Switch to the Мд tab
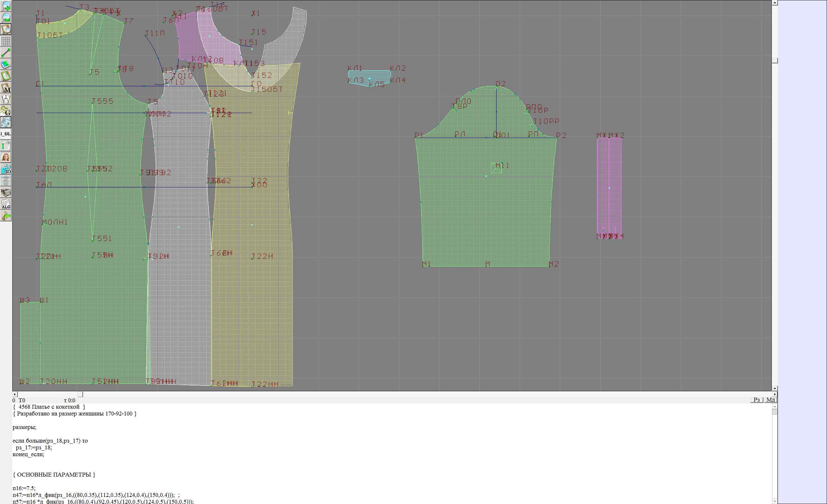This screenshot has width=827, height=504. coord(770,400)
